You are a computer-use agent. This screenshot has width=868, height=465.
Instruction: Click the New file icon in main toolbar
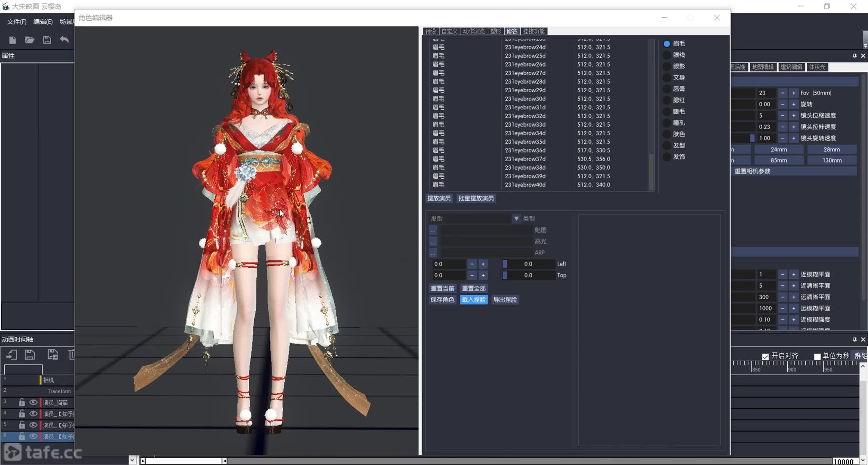coord(13,40)
